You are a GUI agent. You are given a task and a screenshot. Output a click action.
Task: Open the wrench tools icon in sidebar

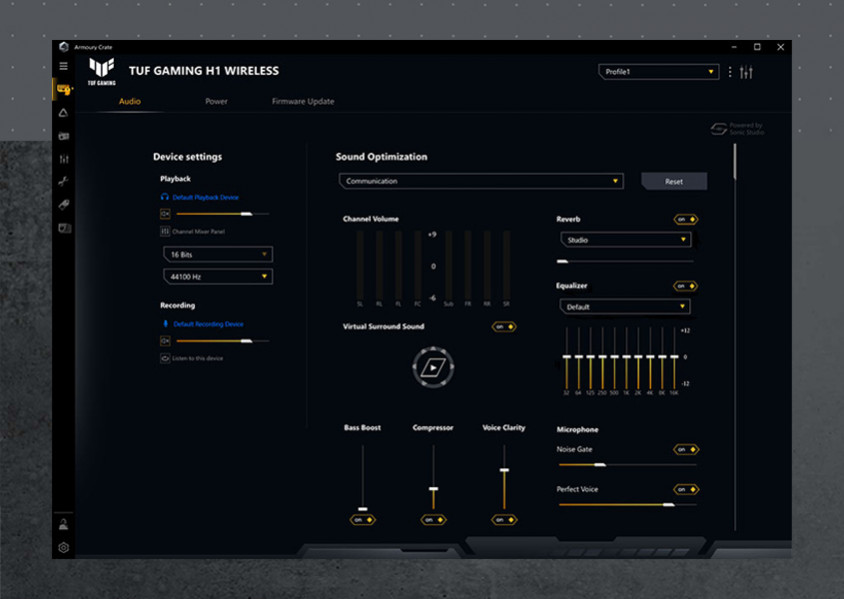pyautogui.click(x=64, y=181)
